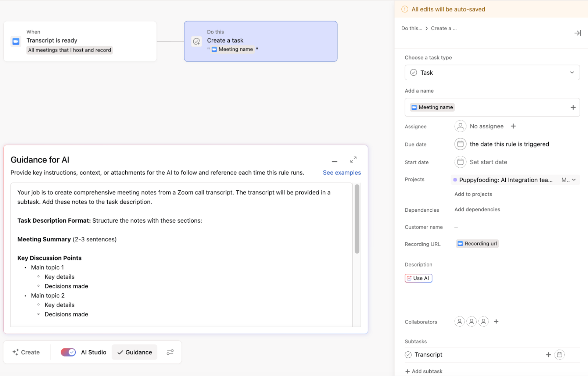Viewport: 588px width, 376px height.
Task: Mark Transcript subtask as complete
Action: coord(408,355)
